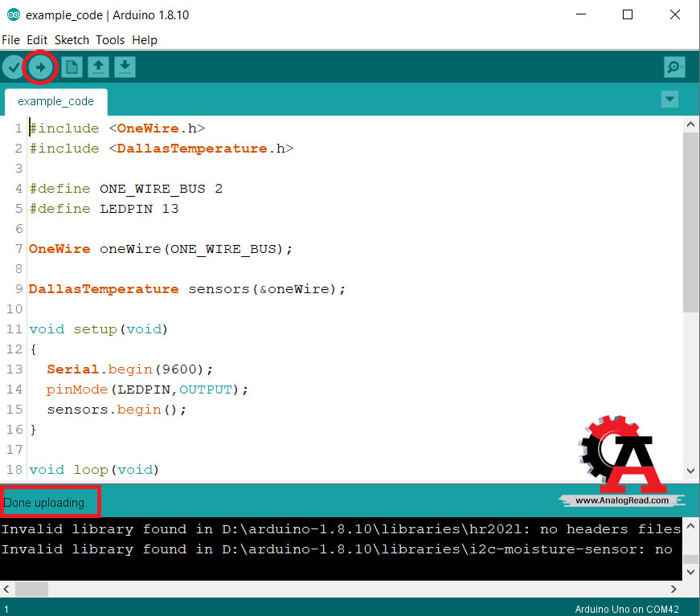Click the #include OneWire.h line
The width and height of the screenshot is (700, 616).
[117, 129]
